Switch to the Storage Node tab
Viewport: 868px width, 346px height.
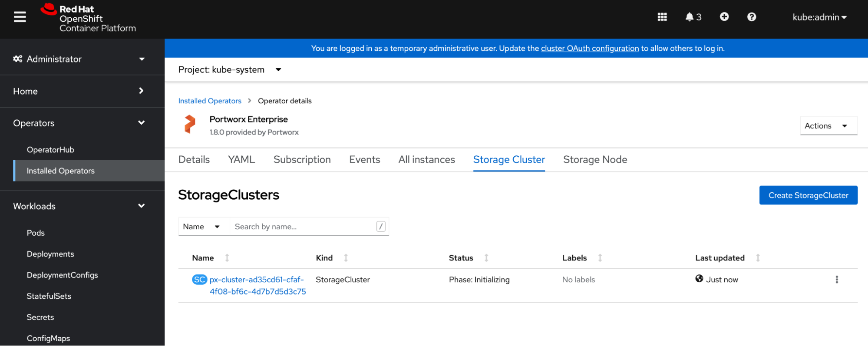pyautogui.click(x=595, y=160)
